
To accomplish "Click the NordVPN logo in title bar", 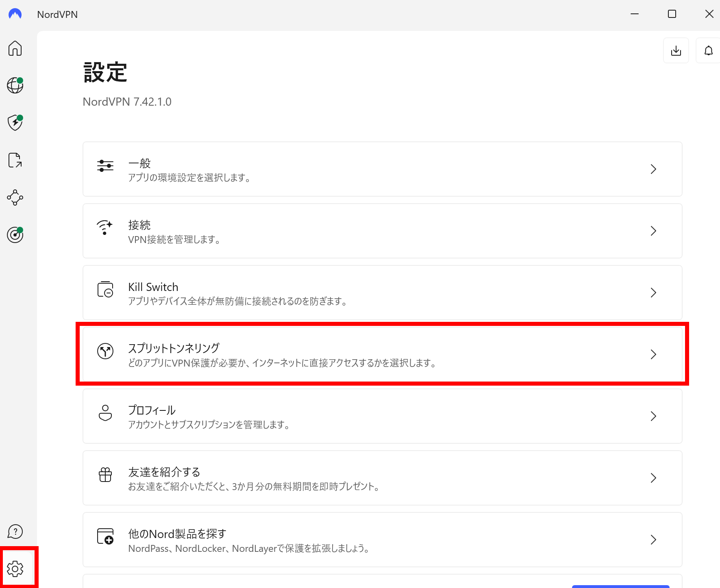I will pos(15,14).
